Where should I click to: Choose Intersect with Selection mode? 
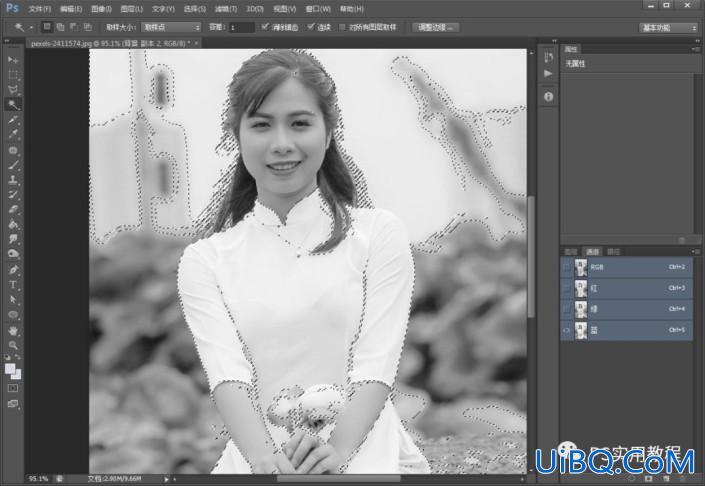pyautogui.click(x=88, y=27)
